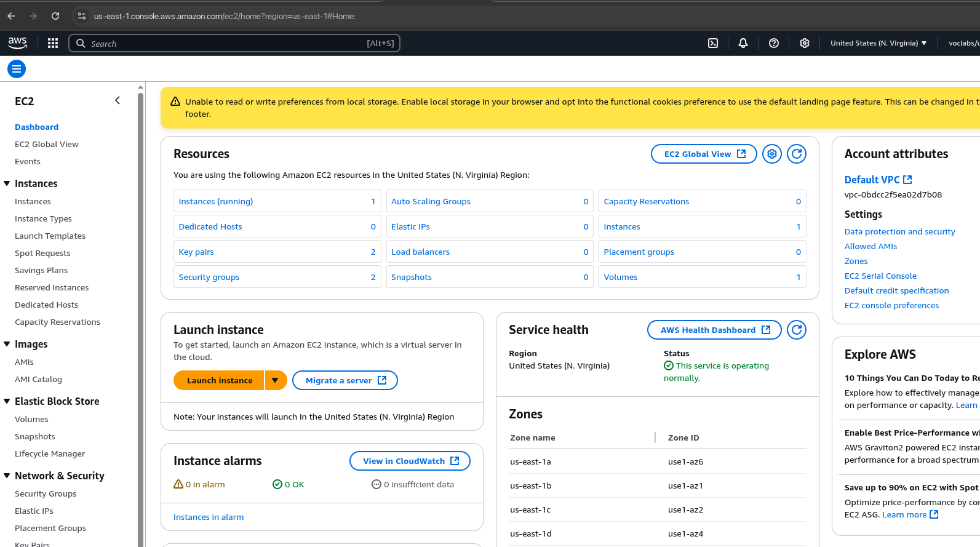Refresh the Resources panel

click(797, 154)
